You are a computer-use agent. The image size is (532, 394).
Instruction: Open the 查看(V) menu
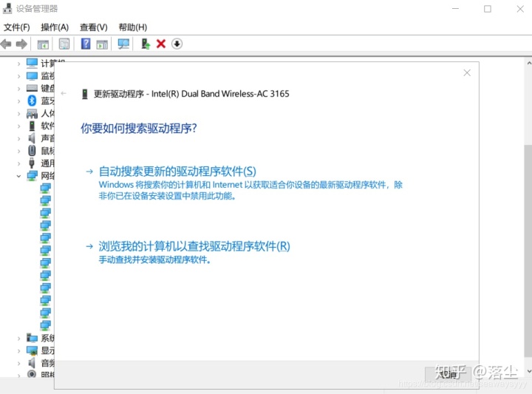pyautogui.click(x=94, y=27)
